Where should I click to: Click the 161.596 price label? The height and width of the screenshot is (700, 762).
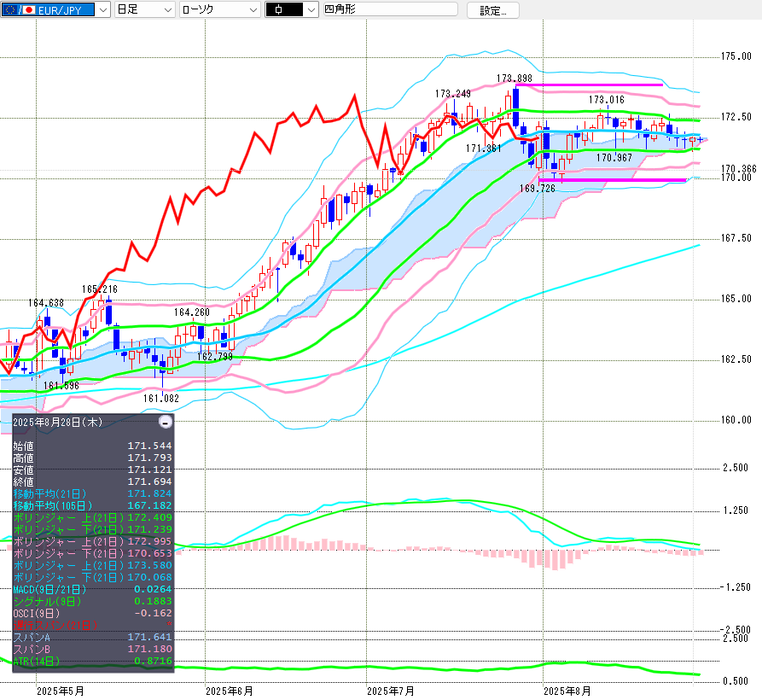click(x=61, y=386)
